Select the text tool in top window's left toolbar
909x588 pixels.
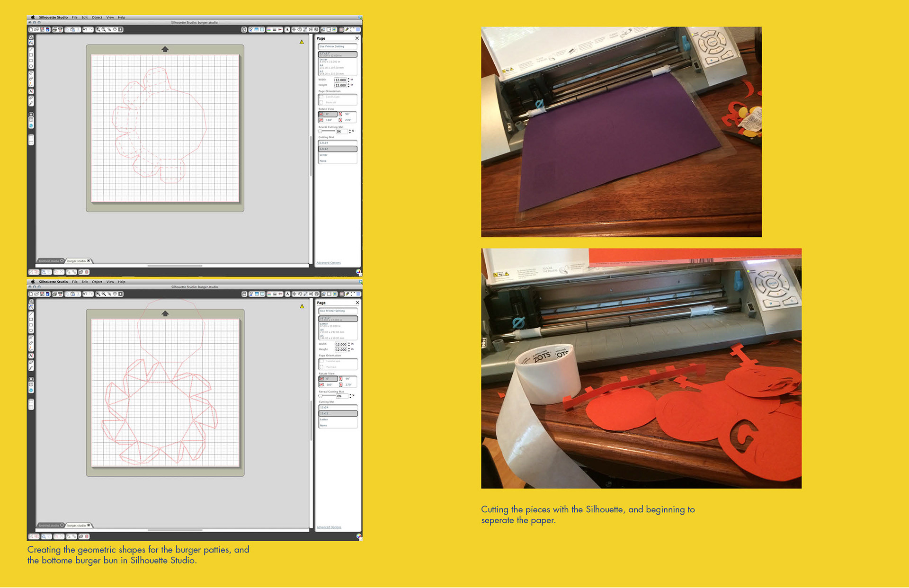[31, 91]
